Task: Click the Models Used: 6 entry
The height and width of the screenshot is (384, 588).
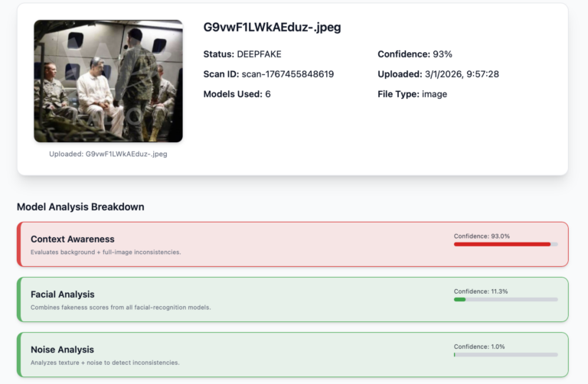Action: tap(237, 94)
